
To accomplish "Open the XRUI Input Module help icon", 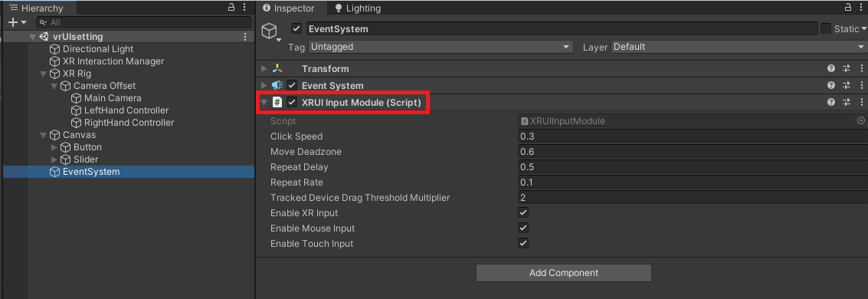I will pos(831,103).
